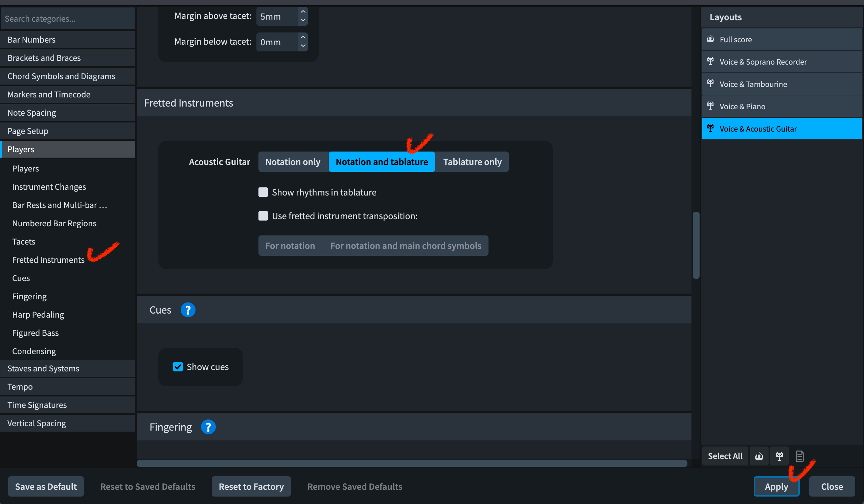Open the Cues section help icon

[x=187, y=310]
